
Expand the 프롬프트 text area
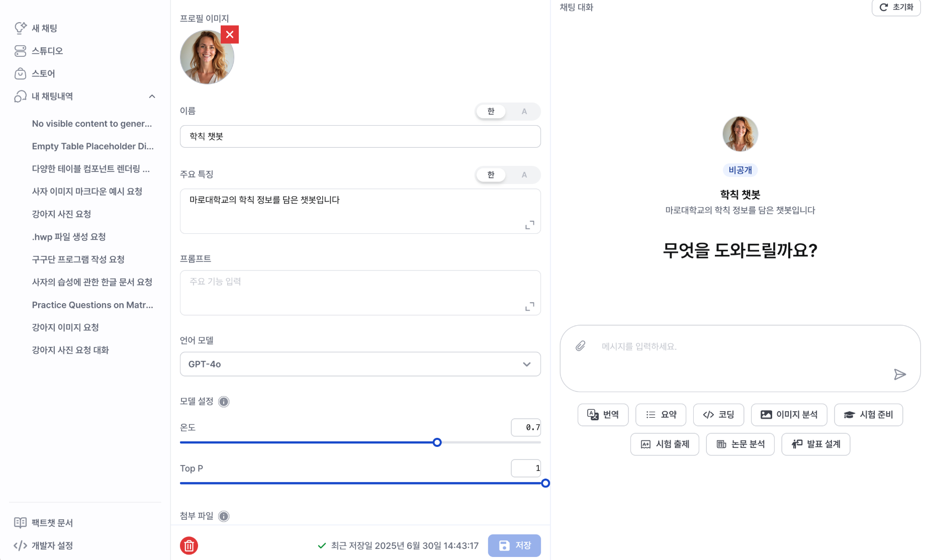point(529,307)
